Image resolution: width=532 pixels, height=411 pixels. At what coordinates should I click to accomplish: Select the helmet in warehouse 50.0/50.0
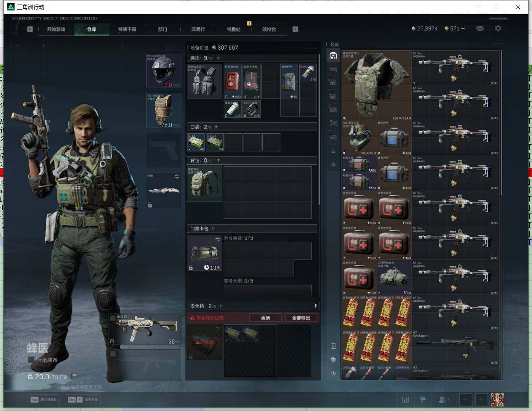pos(359,137)
